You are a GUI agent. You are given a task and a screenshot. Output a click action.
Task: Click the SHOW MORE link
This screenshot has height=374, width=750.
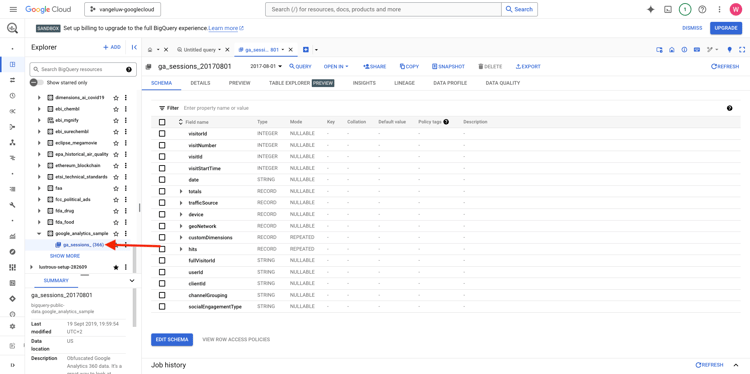tap(65, 256)
